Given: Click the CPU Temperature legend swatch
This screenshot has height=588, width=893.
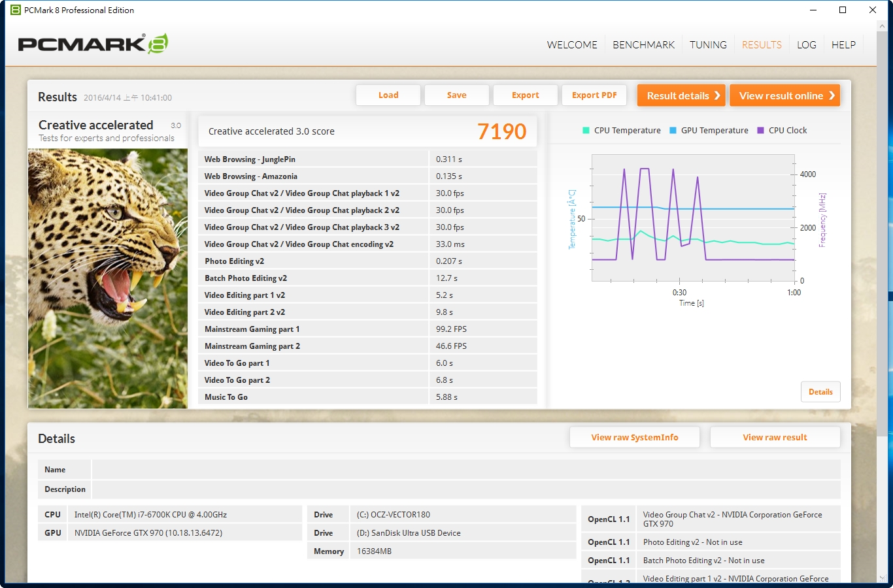Looking at the screenshot, I should (586, 131).
